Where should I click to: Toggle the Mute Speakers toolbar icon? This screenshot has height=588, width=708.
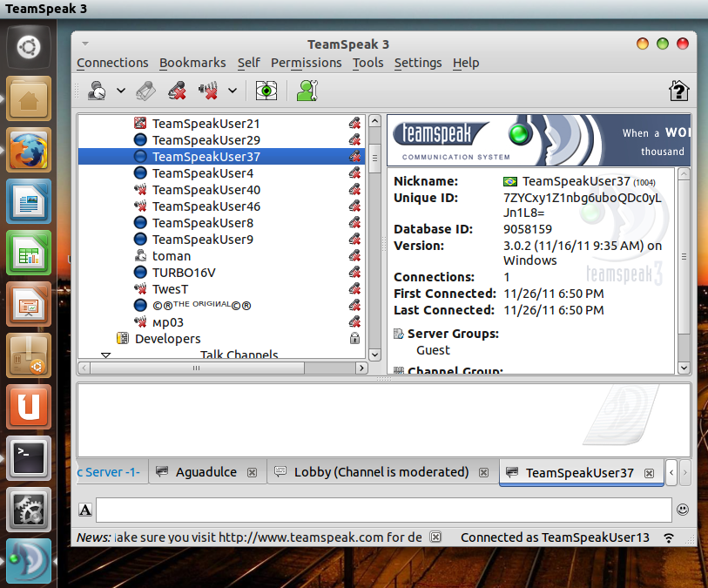pos(208,91)
